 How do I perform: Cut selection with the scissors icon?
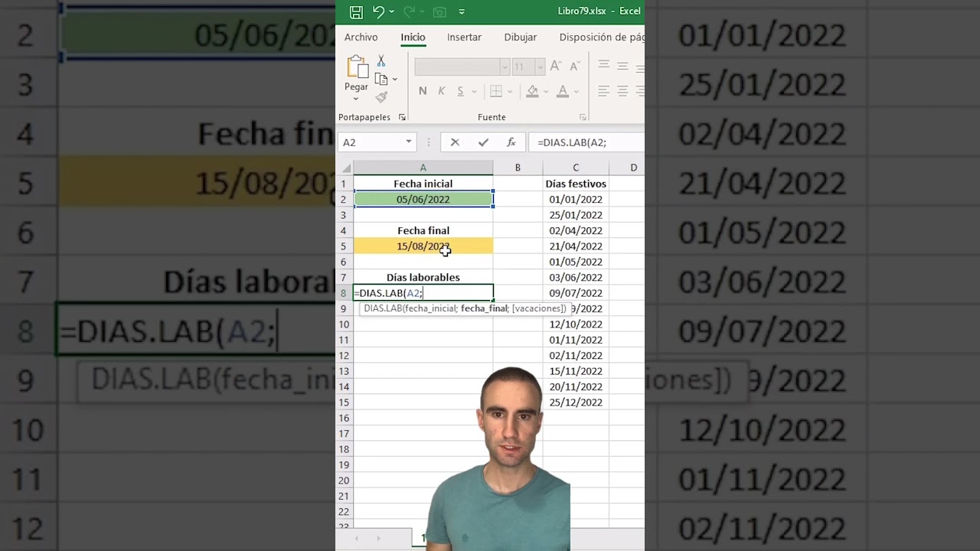pyautogui.click(x=381, y=61)
